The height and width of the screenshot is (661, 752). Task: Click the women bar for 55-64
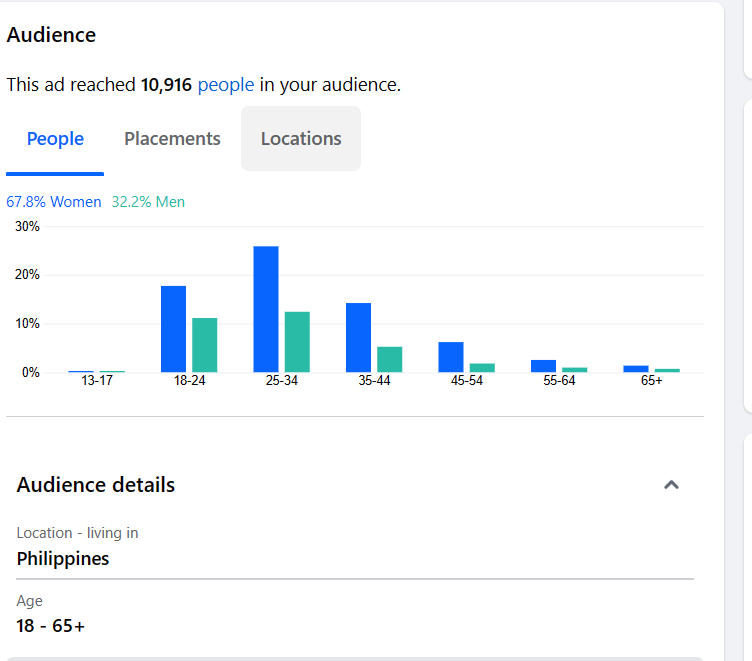[543, 366]
